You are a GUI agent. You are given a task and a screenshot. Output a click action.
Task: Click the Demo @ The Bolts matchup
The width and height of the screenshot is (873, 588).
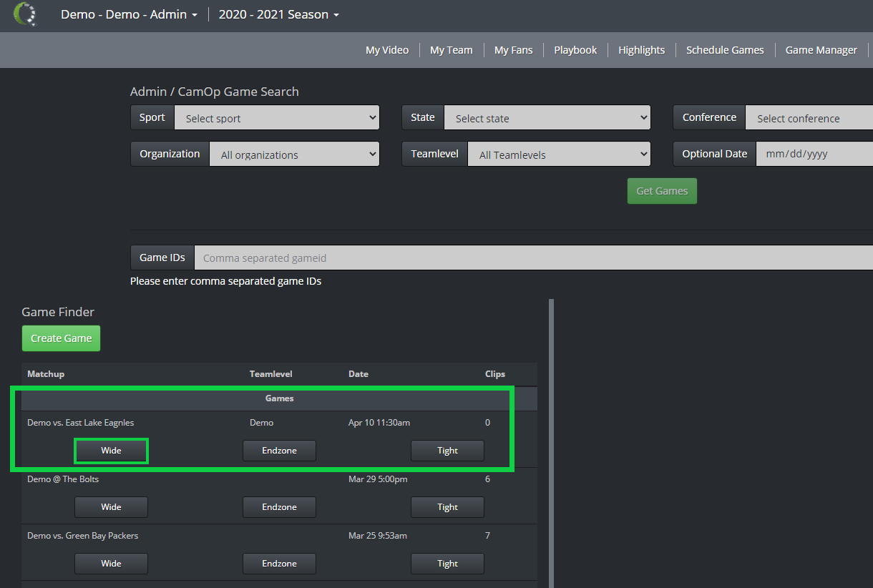click(x=63, y=479)
